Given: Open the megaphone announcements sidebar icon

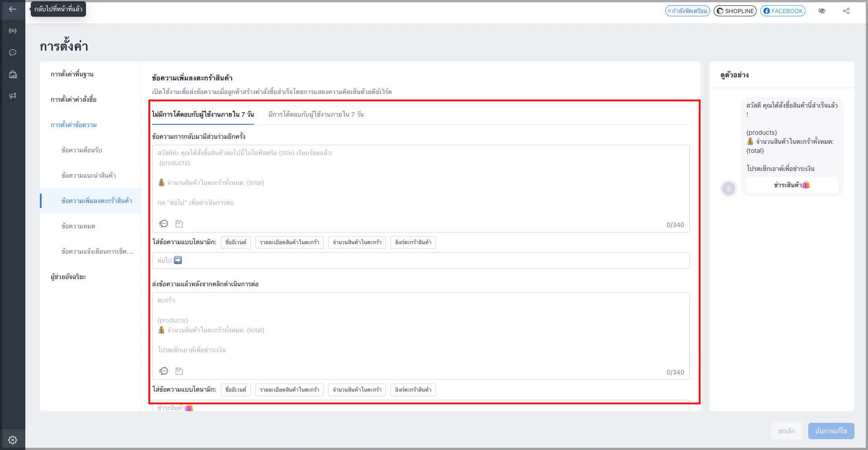Looking at the screenshot, I should (13, 96).
